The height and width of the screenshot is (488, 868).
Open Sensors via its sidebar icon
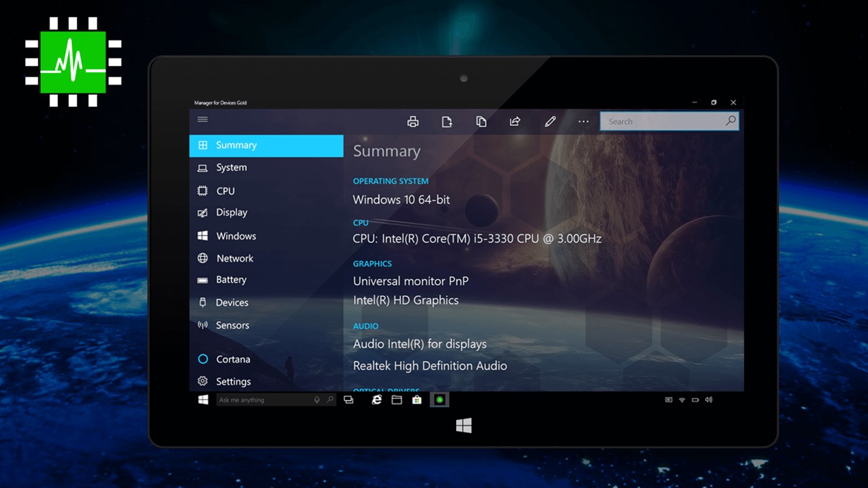coord(202,325)
